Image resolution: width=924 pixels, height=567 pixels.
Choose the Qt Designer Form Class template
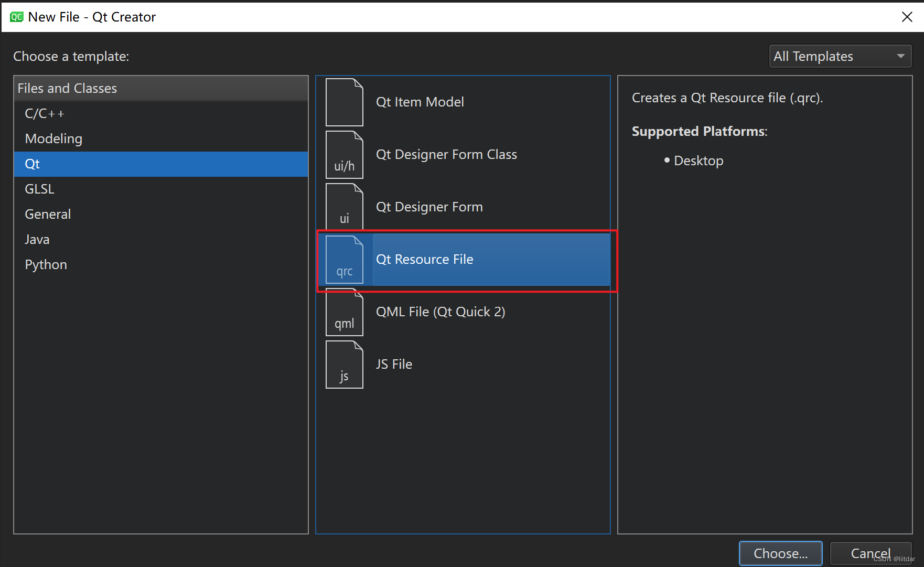463,155
